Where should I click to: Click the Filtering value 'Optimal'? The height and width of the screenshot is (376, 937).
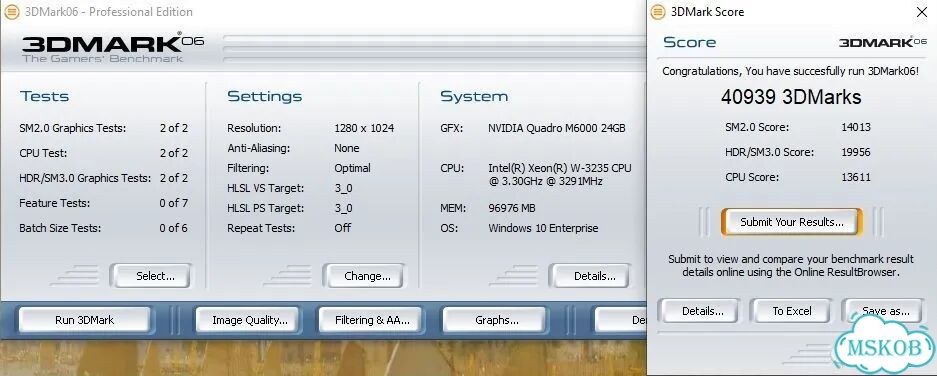352,168
